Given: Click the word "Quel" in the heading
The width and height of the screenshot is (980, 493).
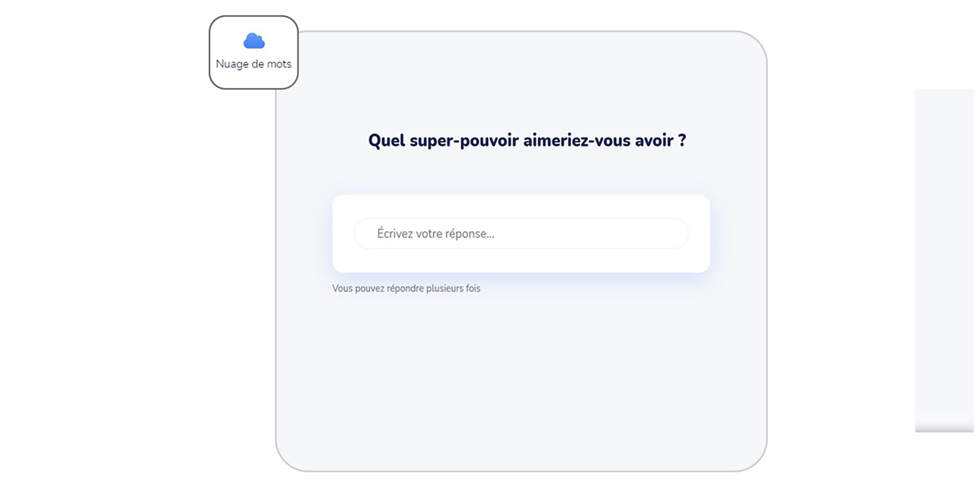Looking at the screenshot, I should click(386, 140).
